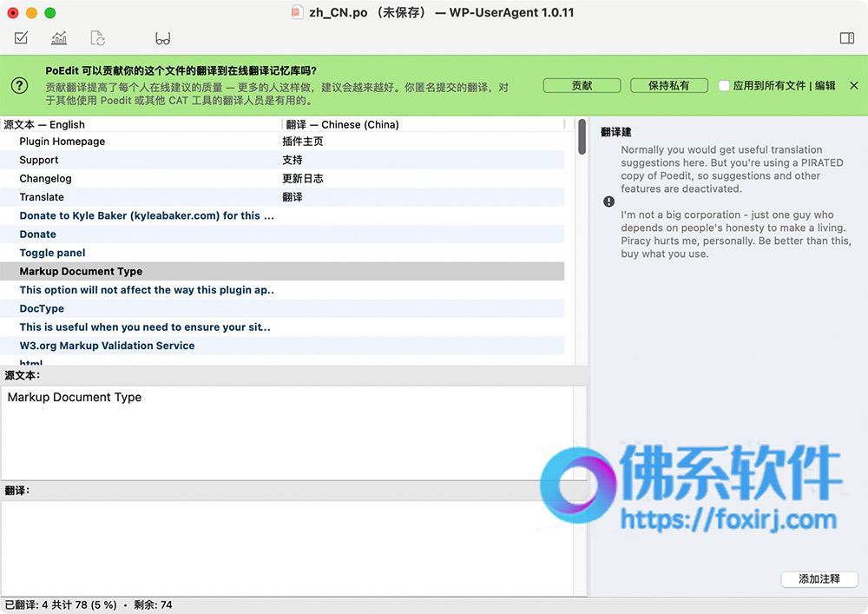Select the 'This option will not affect' row
The height and width of the screenshot is (614, 868).
click(282, 289)
